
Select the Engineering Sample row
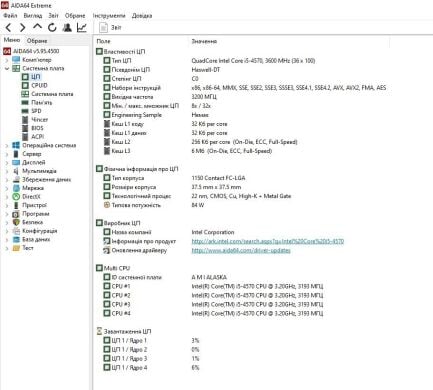[x=156, y=115]
